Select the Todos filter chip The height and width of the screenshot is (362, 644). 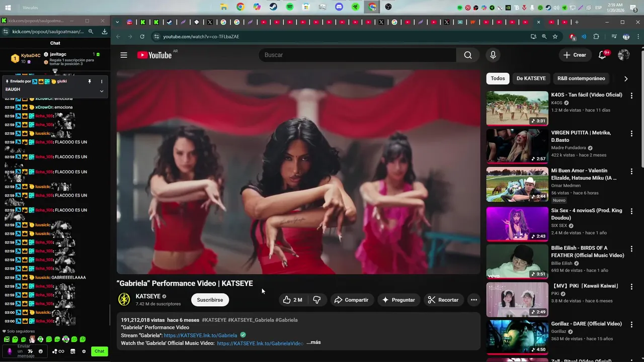pos(498,78)
